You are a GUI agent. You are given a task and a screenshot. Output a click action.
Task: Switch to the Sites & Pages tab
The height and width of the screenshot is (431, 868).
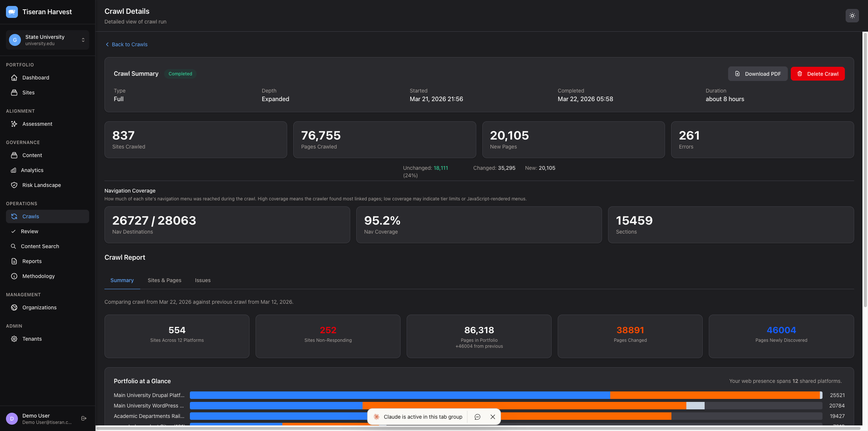pyautogui.click(x=164, y=280)
